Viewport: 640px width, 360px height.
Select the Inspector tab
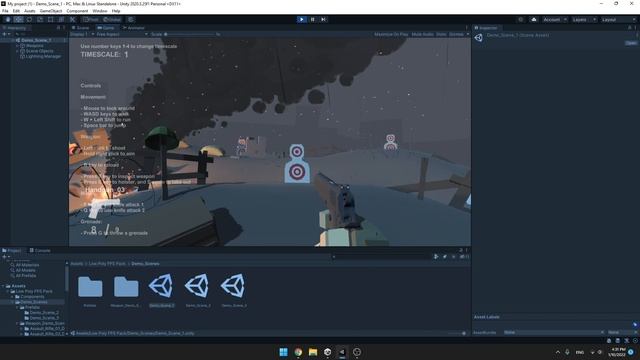click(x=486, y=28)
